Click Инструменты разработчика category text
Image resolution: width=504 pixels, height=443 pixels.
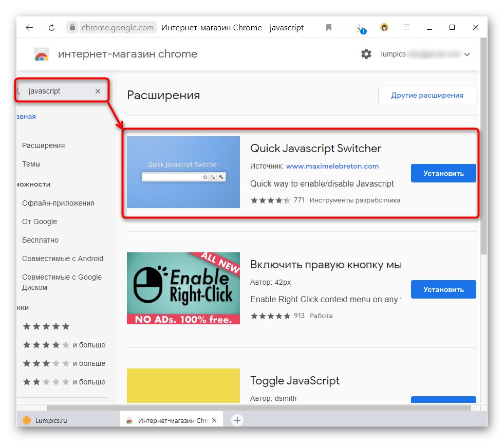pos(355,200)
